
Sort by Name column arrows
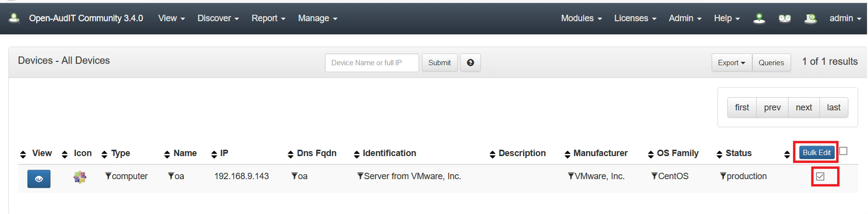tap(167, 155)
